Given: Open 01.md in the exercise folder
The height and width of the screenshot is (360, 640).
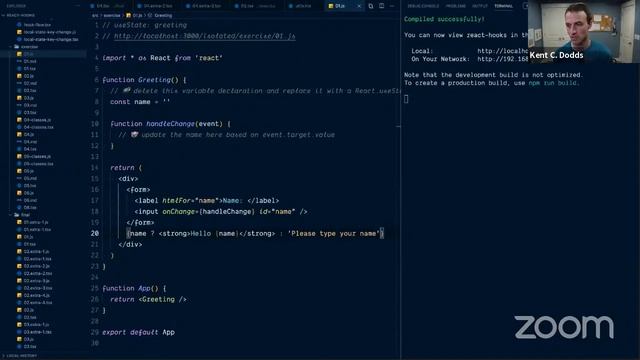Looking at the screenshot, I should click(30, 62).
